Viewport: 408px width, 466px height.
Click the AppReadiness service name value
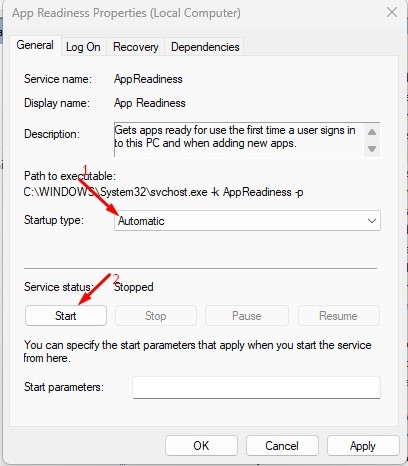pyautogui.click(x=148, y=79)
